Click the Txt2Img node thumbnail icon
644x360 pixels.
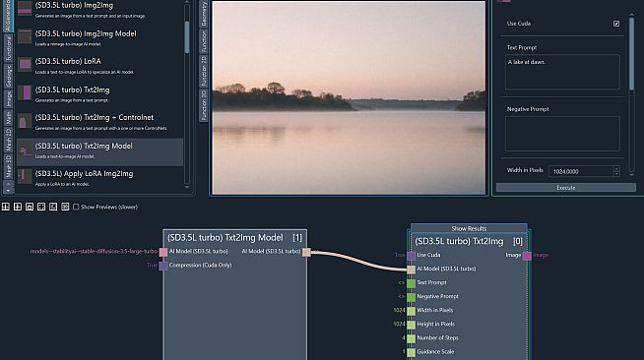click(x=25, y=92)
